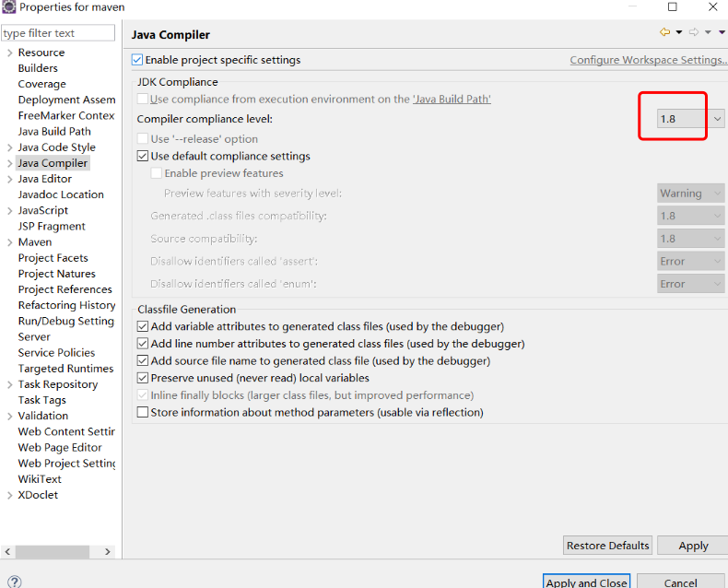The height and width of the screenshot is (588, 728).
Task: Select Java Build Path tree item
Action: click(54, 132)
